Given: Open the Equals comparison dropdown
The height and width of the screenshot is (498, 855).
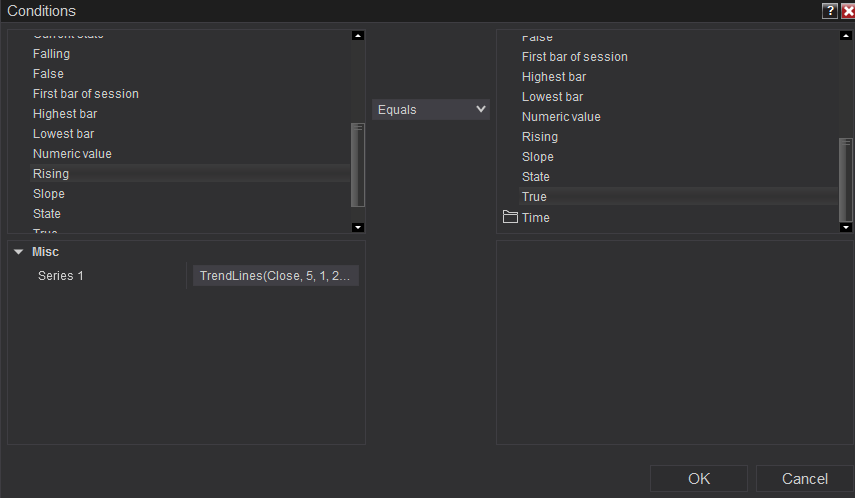Looking at the screenshot, I should pyautogui.click(x=431, y=109).
